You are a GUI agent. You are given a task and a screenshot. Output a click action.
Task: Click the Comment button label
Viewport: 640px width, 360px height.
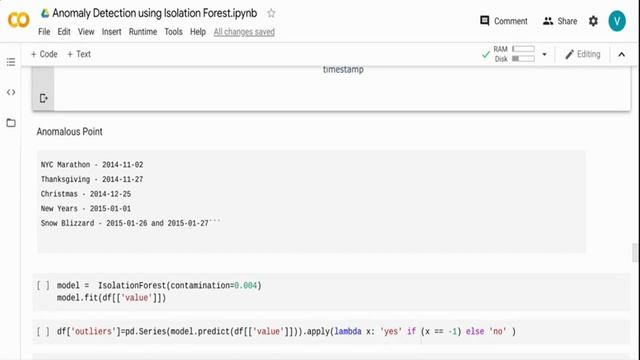pyautogui.click(x=511, y=21)
